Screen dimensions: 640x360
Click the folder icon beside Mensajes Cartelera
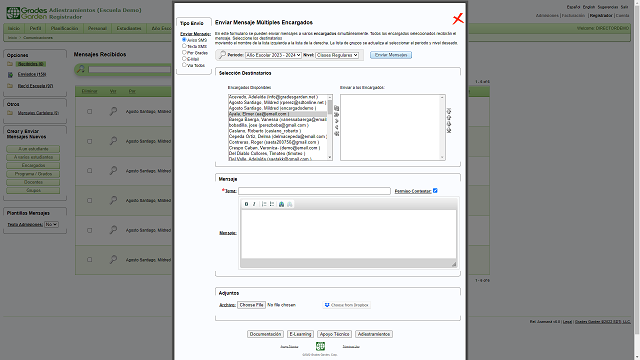(10, 113)
